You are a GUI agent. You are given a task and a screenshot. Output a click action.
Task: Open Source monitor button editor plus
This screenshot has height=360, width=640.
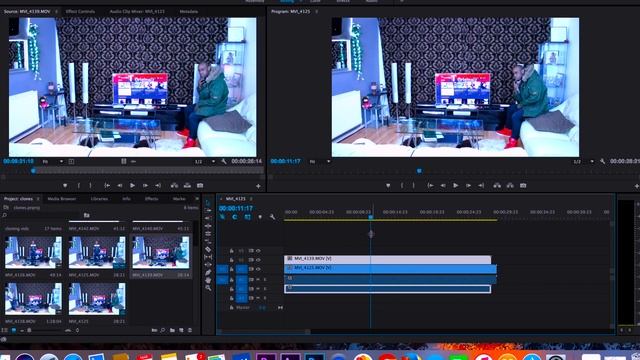pyautogui.click(x=258, y=186)
